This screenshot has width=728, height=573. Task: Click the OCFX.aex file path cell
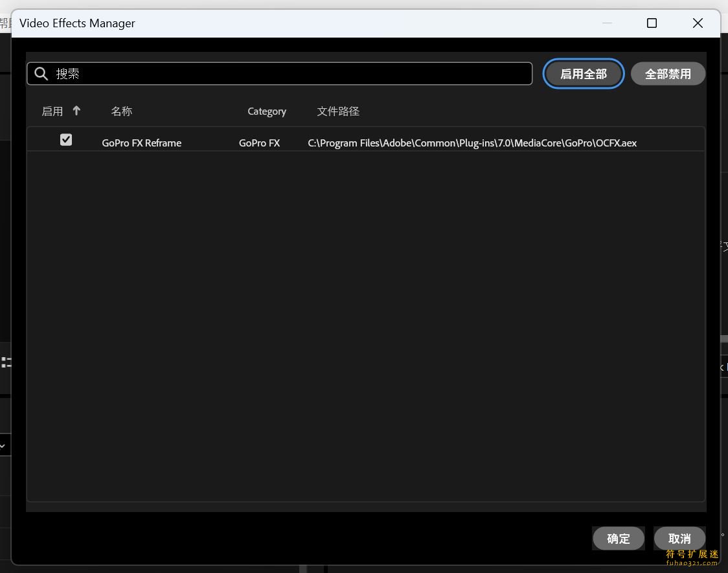(472, 143)
